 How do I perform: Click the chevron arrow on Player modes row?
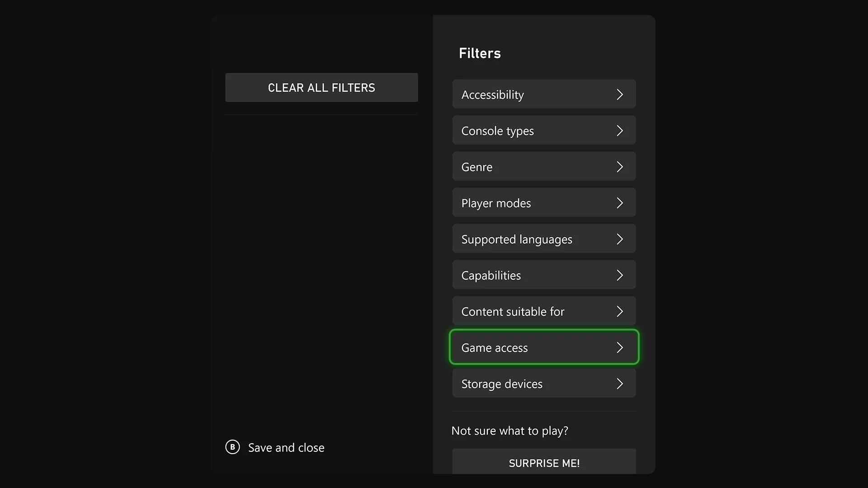pyautogui.click(x=620, y=203)
